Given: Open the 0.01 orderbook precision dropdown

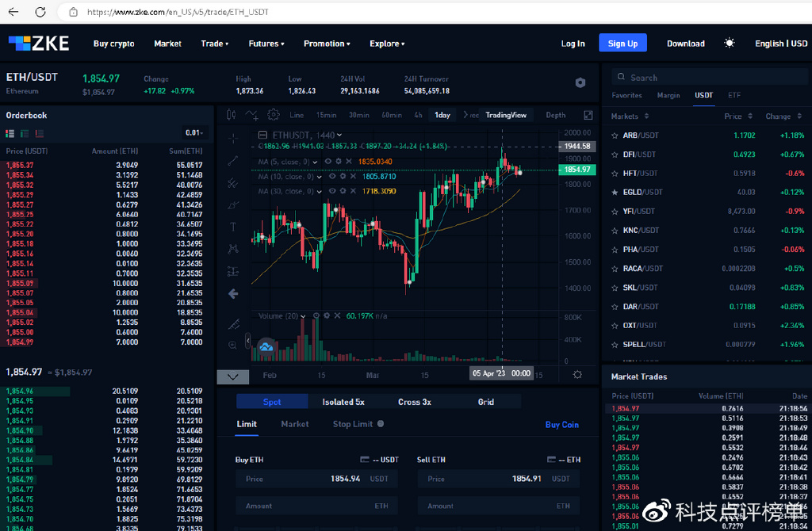Looking at the screenshot, I should pos(193,133).
